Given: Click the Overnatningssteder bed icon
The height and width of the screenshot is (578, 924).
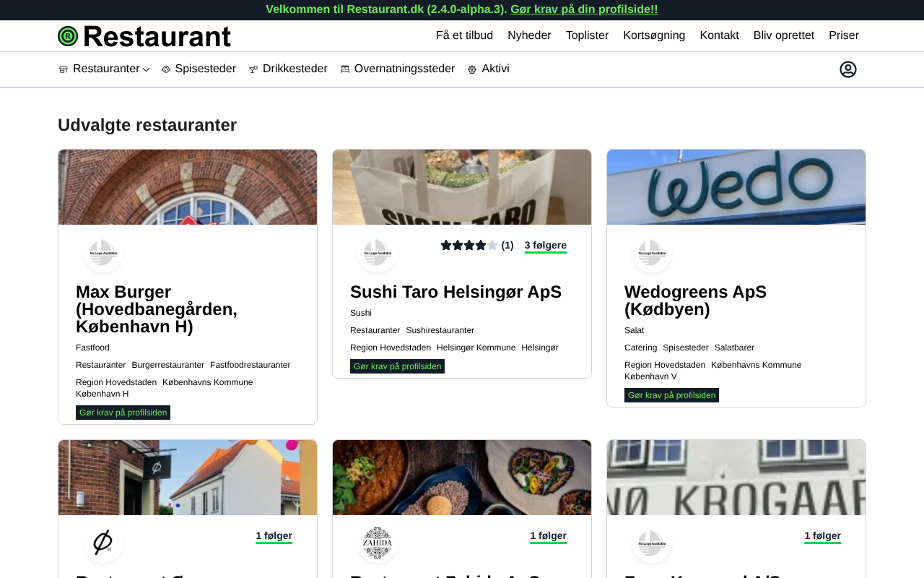Looking at the screenshot, I should click(x=345, y=69).
